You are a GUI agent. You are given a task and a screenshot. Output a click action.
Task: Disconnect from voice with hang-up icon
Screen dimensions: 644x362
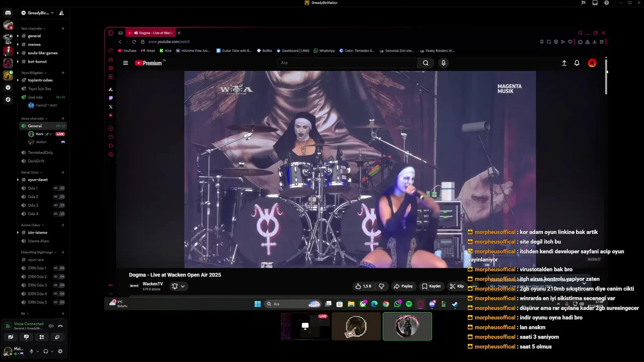pyautogui.click(x=60, y=326)
